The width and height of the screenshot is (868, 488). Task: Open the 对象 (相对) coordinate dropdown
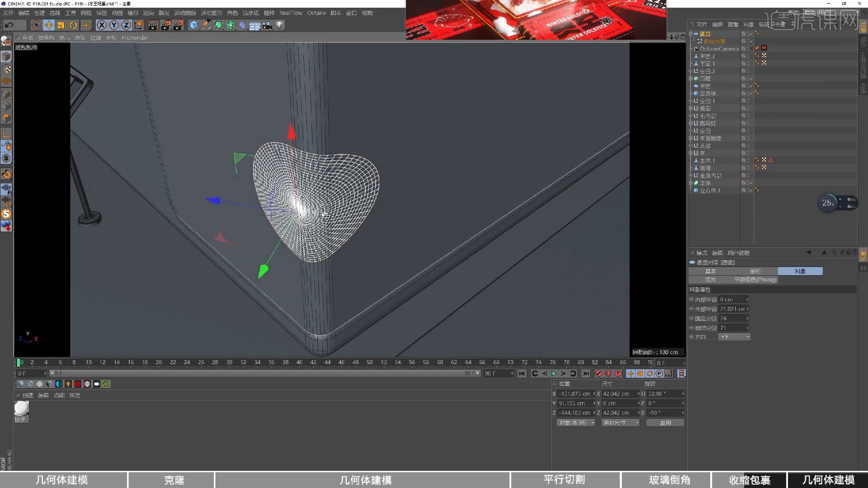576,423
